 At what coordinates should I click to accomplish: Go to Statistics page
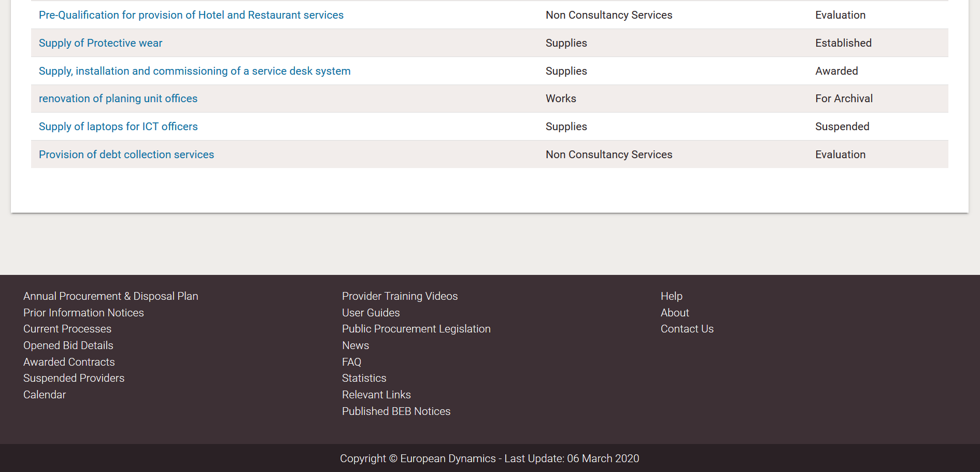tap(364, 378)
